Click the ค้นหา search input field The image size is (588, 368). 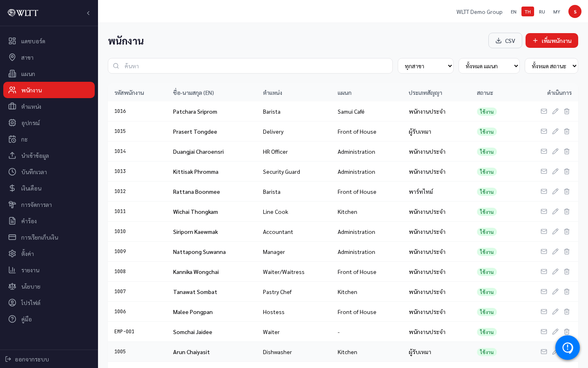[x=250, y=66]
